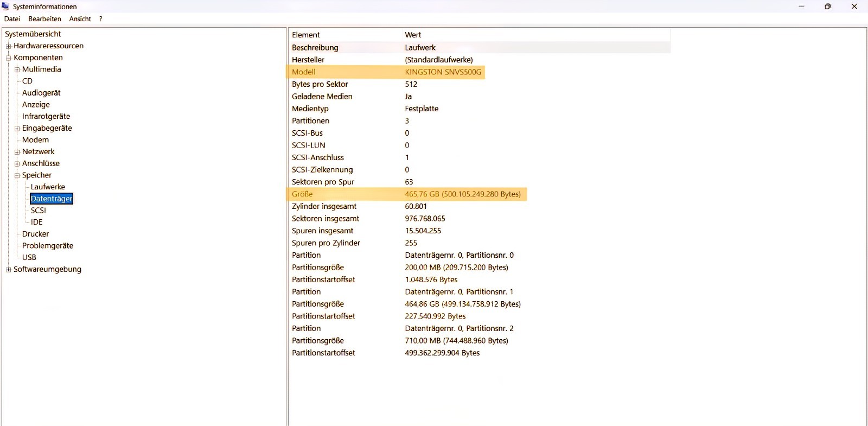Expand the Netzwerk branch
Viewport: 868px width, 426px height.
click(x=17, y=152)
